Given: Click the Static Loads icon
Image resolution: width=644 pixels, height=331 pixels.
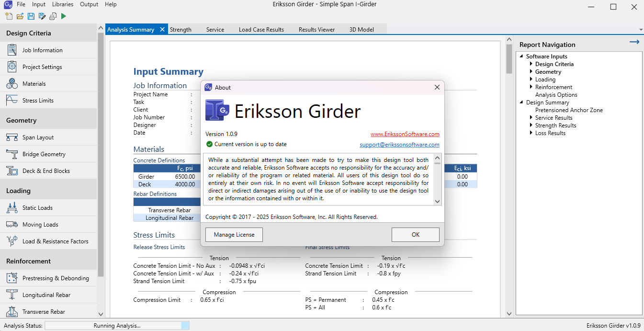Looking at the screenshot, I should [12, 207].
